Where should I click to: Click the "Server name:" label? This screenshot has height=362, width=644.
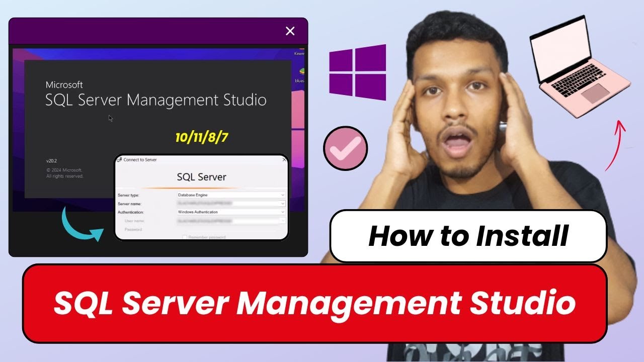(129, 204)
